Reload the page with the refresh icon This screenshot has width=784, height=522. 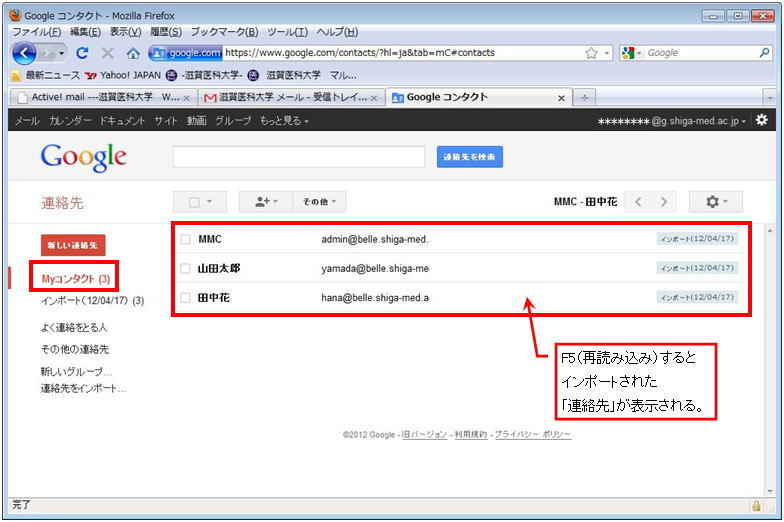point(82,52)
